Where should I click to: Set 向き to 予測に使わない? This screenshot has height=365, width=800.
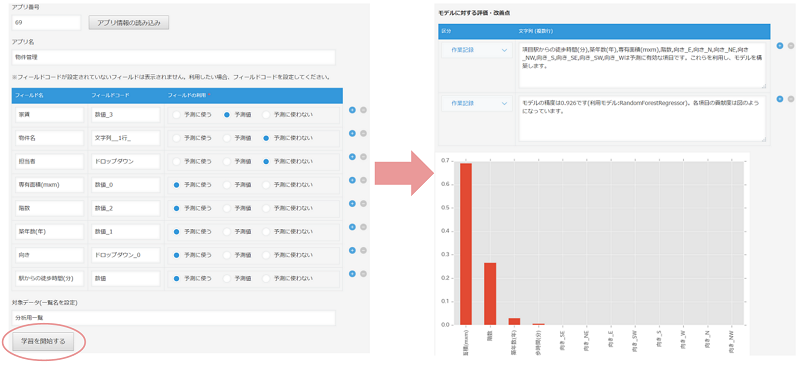pos(266,255)
